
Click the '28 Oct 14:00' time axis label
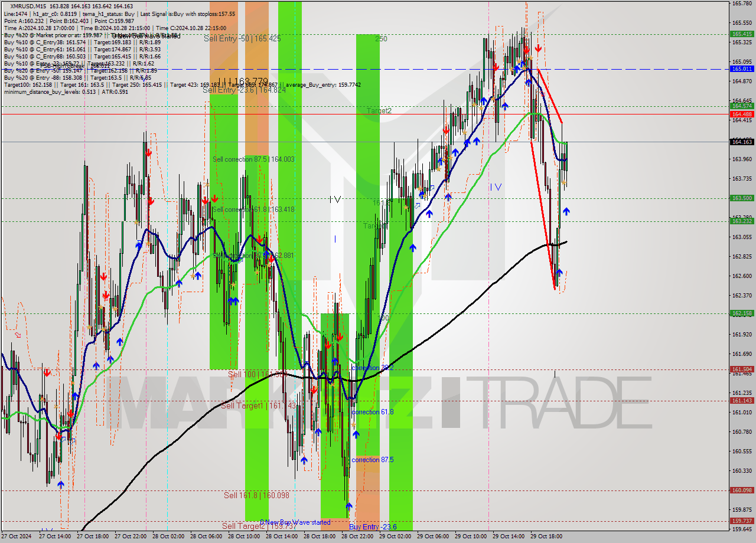282,537
